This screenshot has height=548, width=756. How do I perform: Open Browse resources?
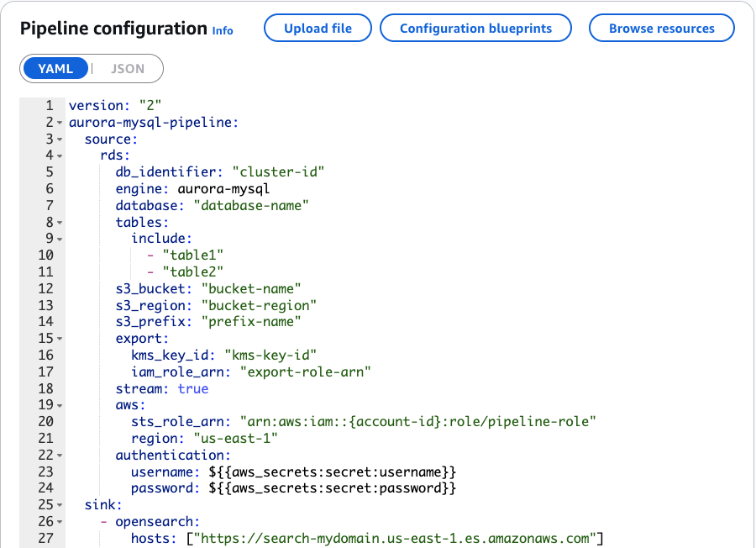click(662, 29)
